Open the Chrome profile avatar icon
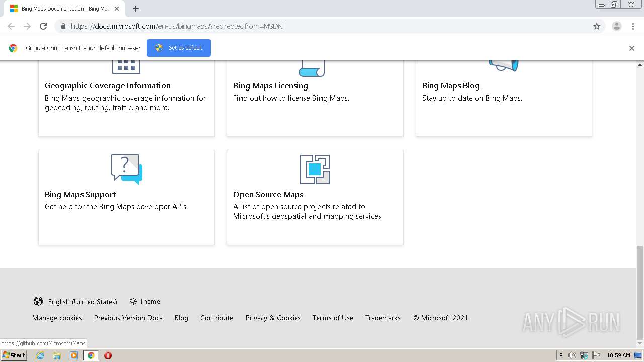Screen dimensions: 644x362 (617, 26)
